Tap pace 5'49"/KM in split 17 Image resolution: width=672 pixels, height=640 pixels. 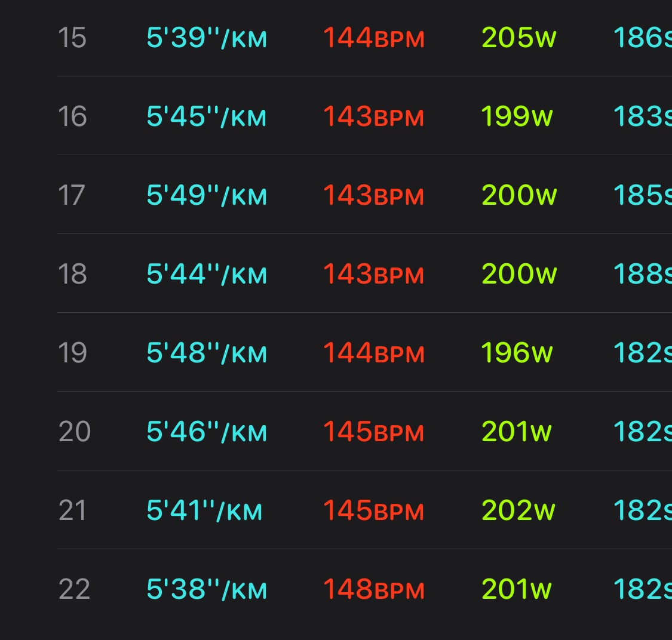(x=207, y=195)
